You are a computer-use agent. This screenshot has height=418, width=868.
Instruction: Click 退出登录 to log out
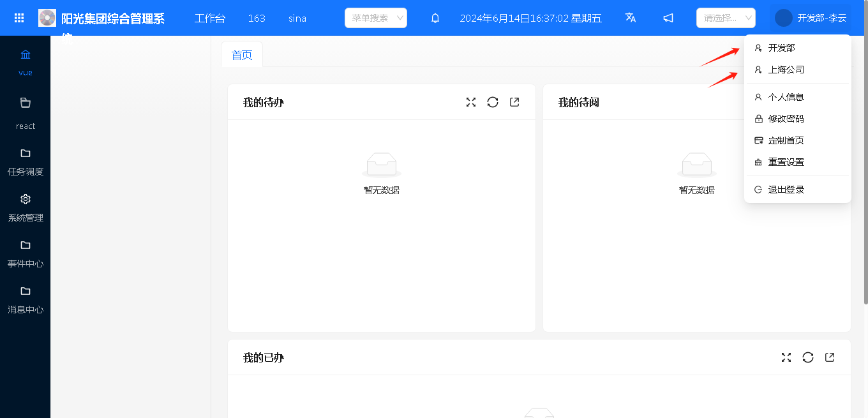point(798,190)
